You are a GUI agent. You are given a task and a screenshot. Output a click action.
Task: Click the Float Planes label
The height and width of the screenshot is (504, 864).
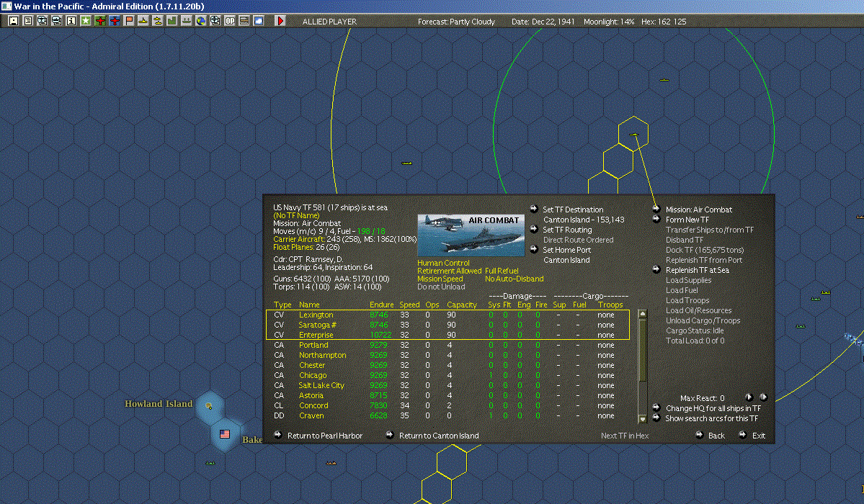[294, 247]
